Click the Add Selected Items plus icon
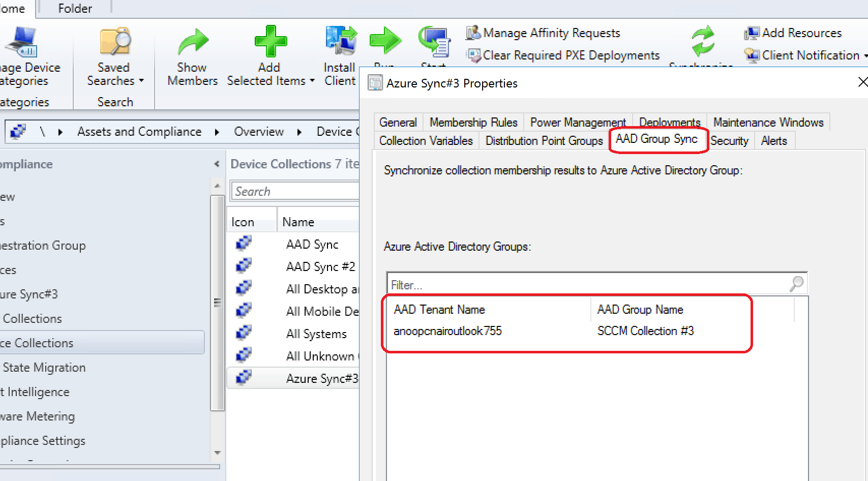Viewport: 868px width, 481px height. (270, 41)
